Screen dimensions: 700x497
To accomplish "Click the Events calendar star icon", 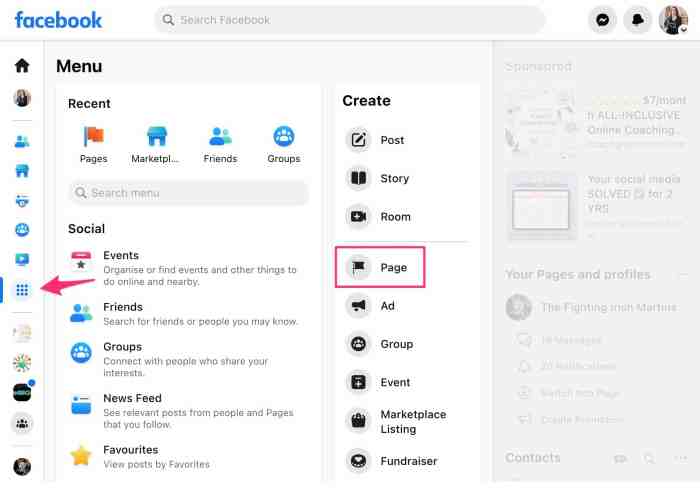I will 81,261.
